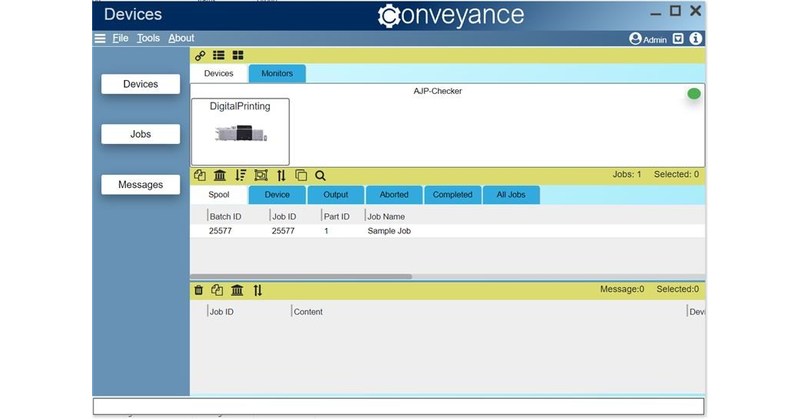Click the Admin user account icon
800x419 pixels.
[635, 39]
